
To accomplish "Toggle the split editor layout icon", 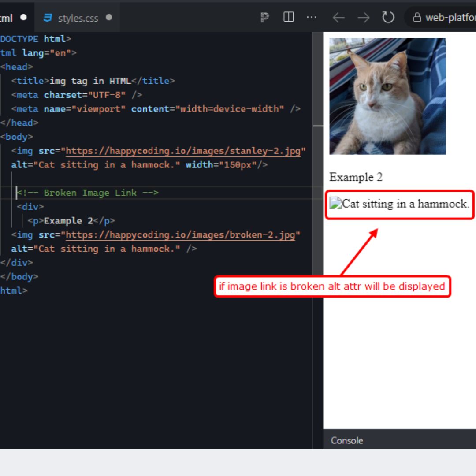I will click(288, 17).
